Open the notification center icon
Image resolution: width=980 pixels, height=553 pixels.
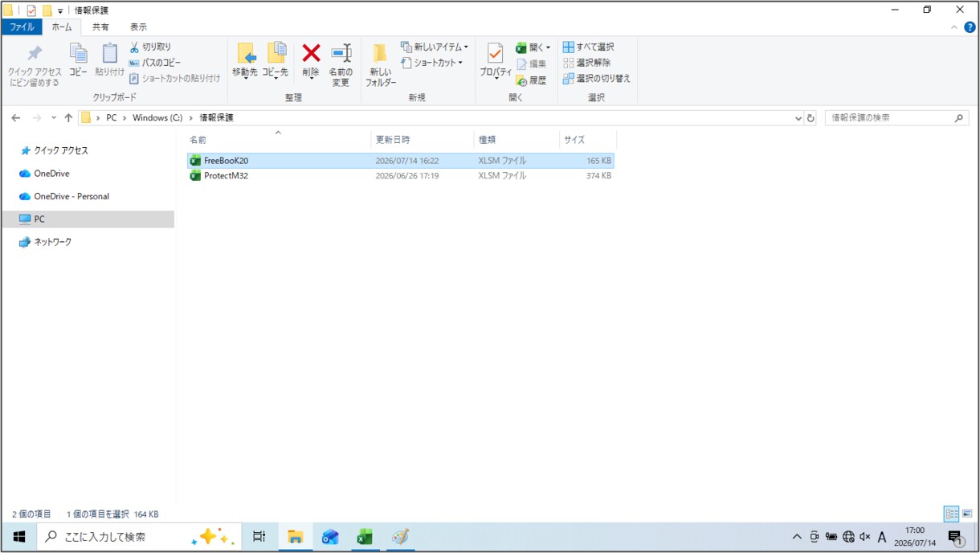click(955, 537)
